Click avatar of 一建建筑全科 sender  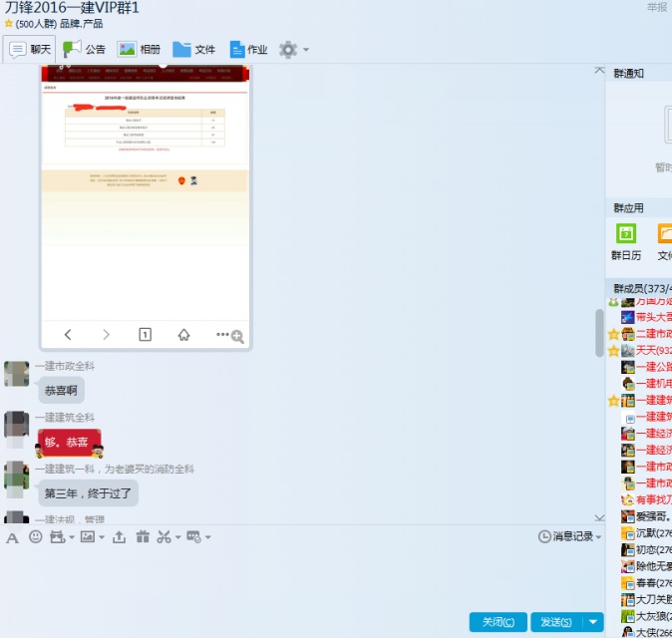16,425
